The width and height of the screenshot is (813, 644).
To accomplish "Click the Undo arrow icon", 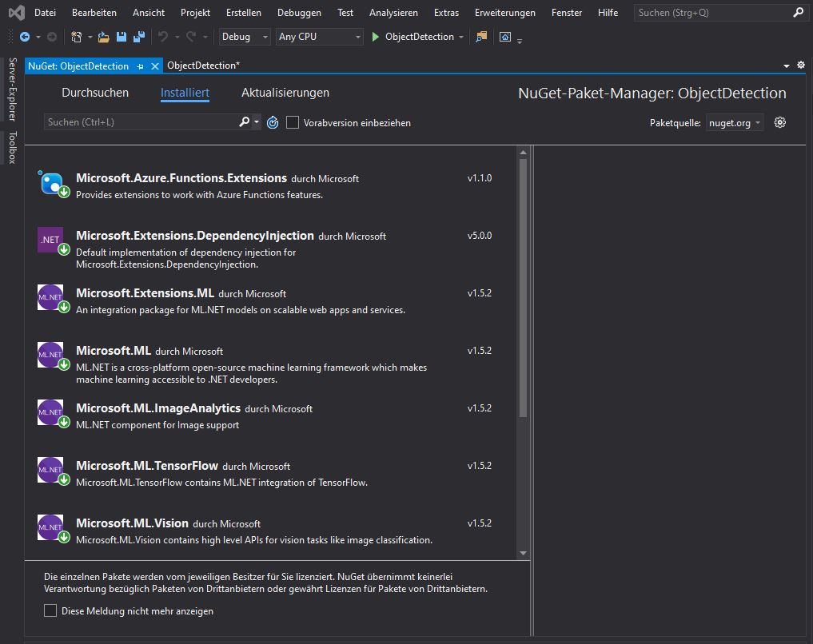I will (x=163, y=37).
